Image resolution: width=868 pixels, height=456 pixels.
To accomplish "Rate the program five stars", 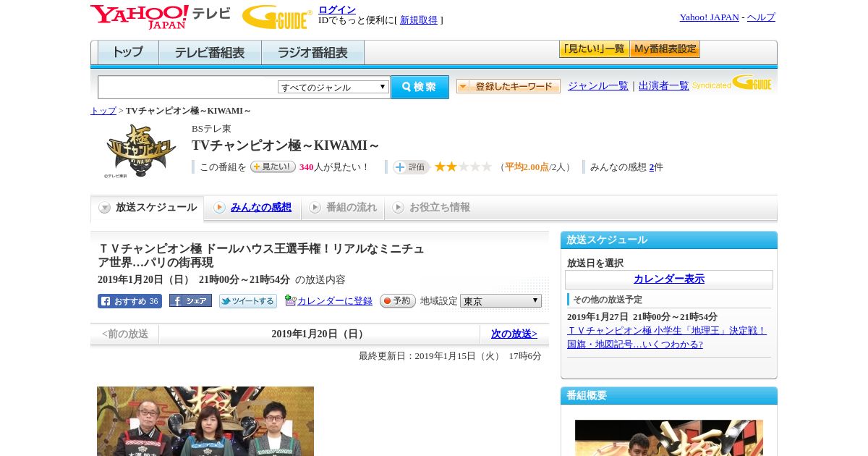I will [x=487, y=167].
